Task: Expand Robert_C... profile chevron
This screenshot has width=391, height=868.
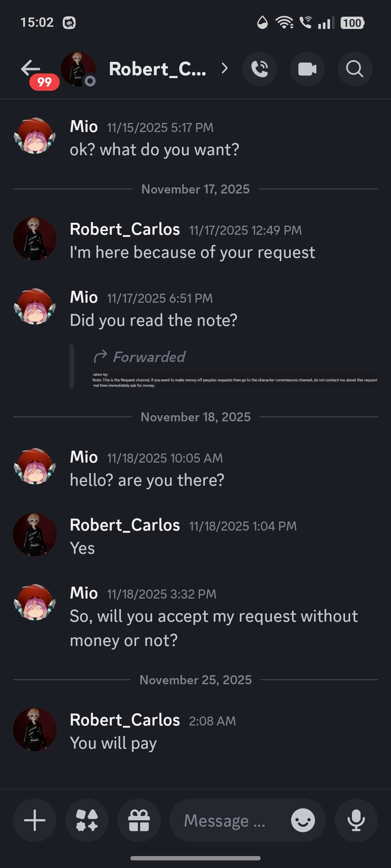Action: (225, 68)
